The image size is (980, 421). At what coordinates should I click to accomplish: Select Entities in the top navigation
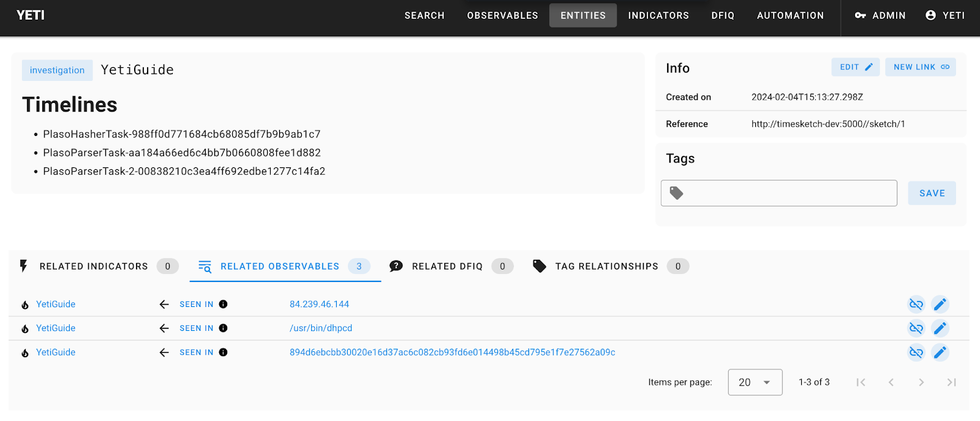click(x=583, y=15)
